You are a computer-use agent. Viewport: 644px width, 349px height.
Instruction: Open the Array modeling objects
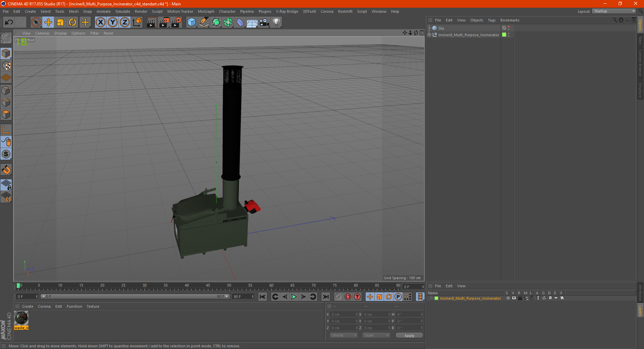pos(228,22)
